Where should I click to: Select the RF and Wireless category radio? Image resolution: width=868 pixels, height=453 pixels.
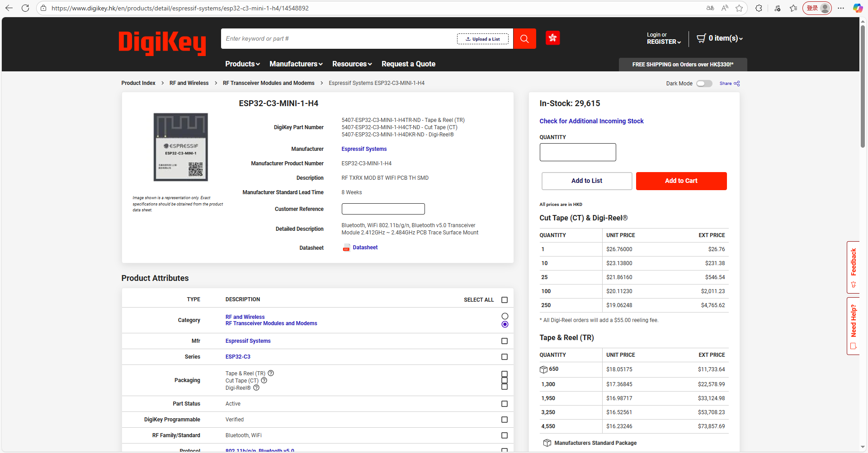point(505,316)
